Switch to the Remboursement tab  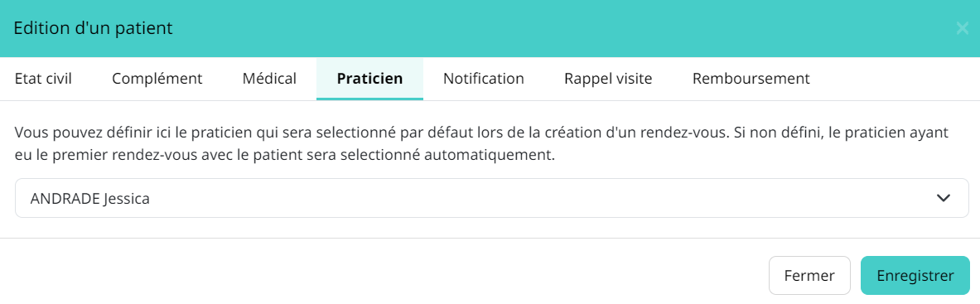click(751, 79)
